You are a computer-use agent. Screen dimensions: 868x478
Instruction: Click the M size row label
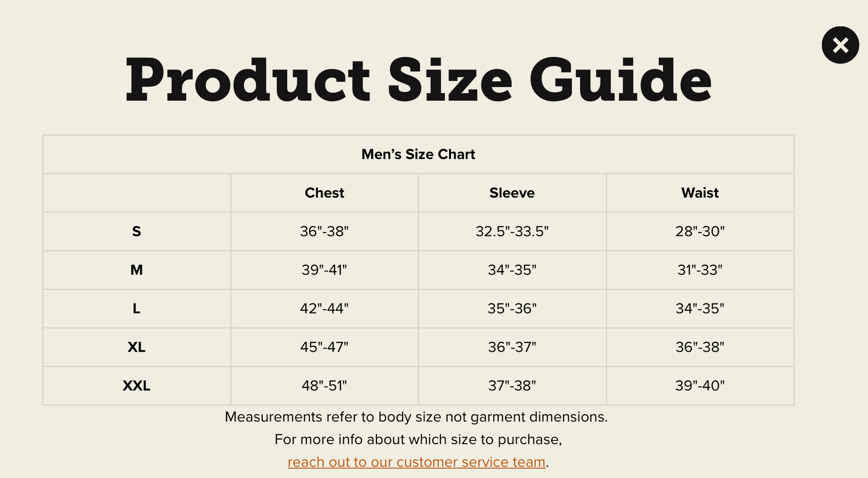coord(136,270)
